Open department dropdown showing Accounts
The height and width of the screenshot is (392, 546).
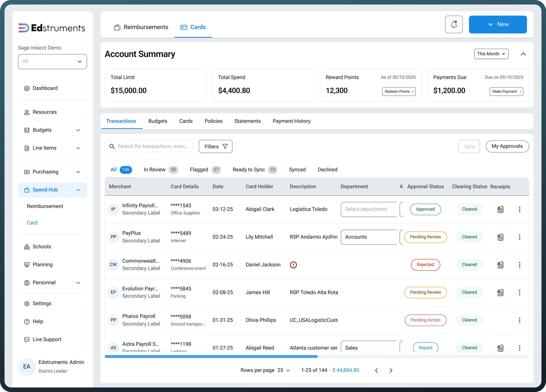369,237
